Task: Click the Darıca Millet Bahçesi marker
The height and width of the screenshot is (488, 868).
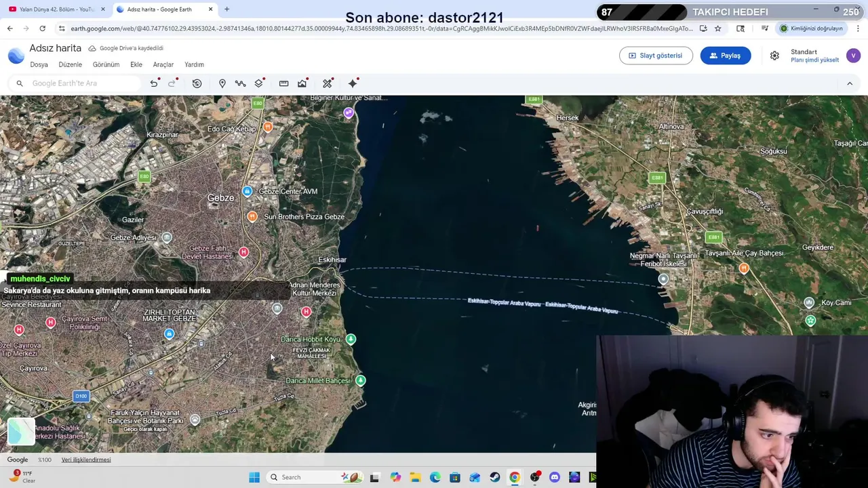Action: (361, 381)
